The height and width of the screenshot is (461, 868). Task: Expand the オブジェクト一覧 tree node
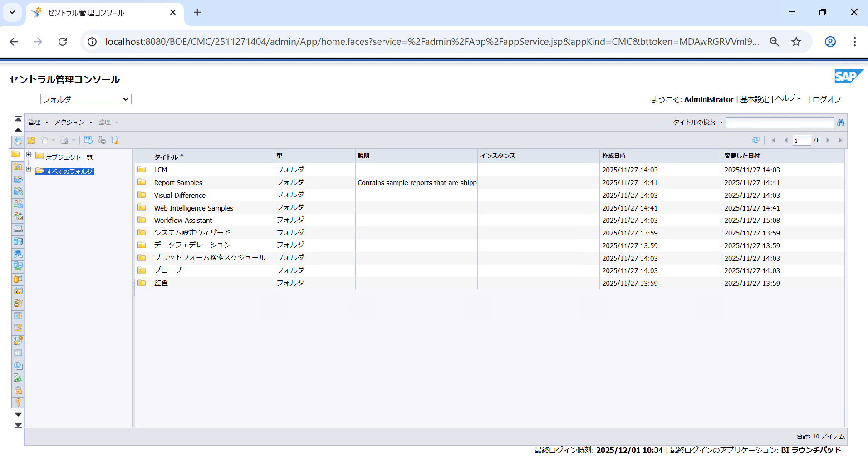point(29,155)
